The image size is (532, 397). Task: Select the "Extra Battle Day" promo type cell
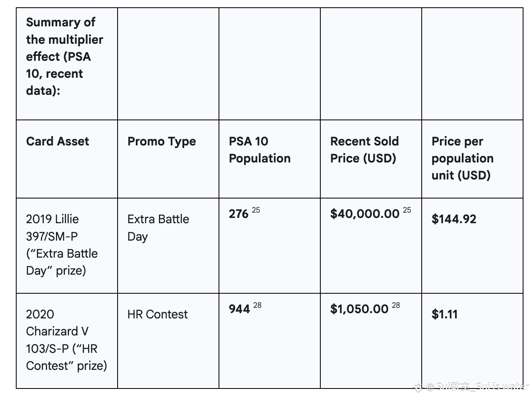pos(158,228)
